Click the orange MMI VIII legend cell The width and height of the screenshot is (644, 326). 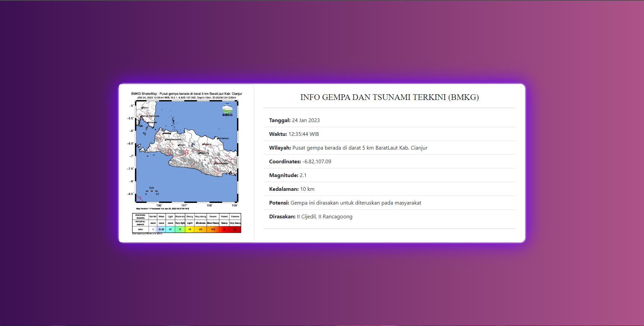pyautogui.click(x=213, y=229)
